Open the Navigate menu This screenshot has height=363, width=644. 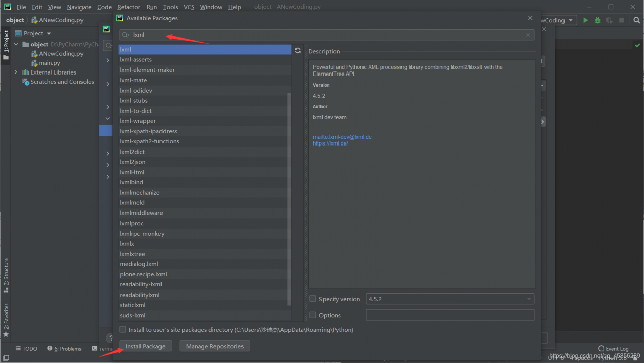pyautogui.click(x=79, y=7)
